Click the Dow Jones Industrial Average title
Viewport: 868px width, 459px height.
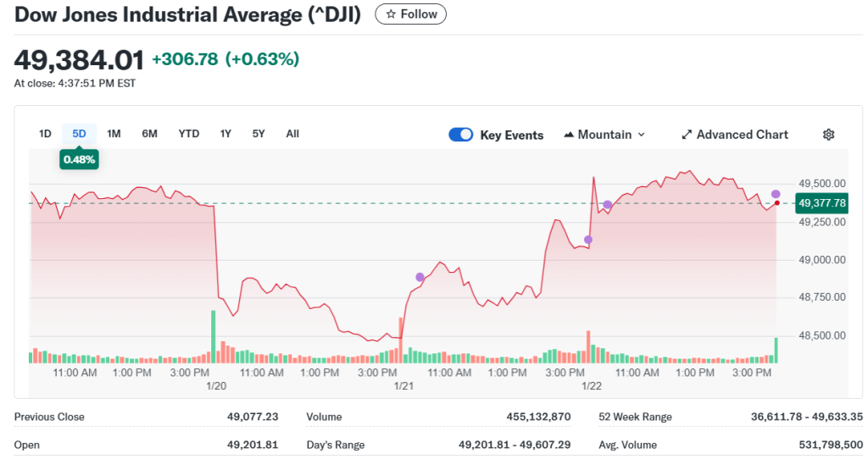[187, 14]
